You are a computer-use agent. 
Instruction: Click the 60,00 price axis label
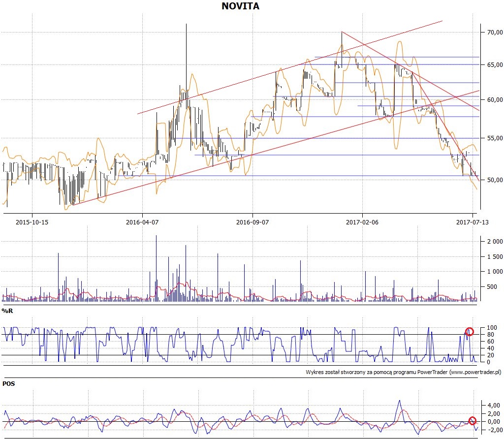(495, 99)
